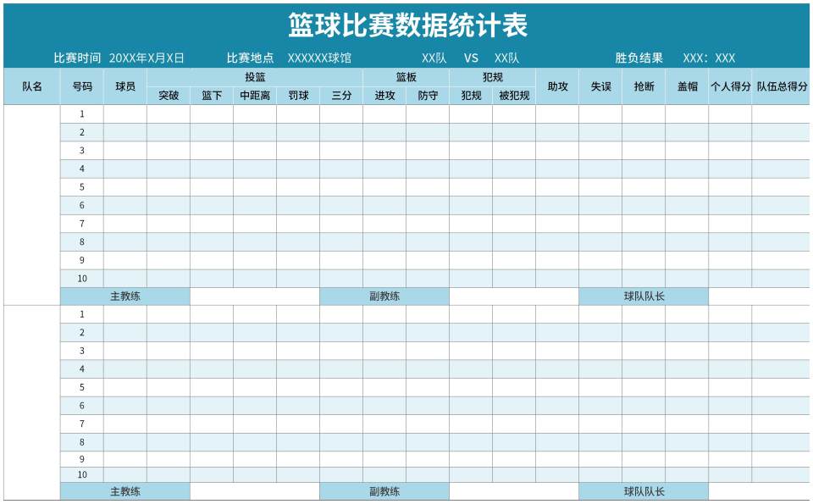Select the 队名 column header
813x504 pixels.
click(x=32, y=86)
